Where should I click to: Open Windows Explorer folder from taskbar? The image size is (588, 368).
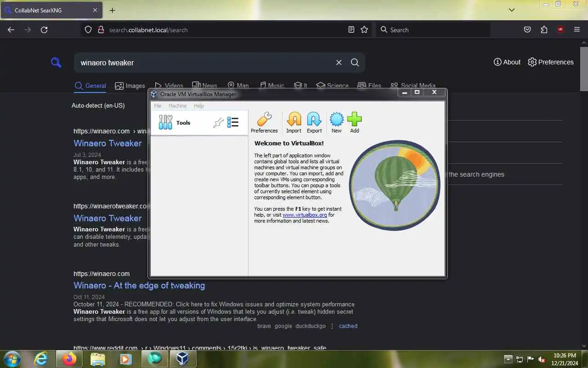[x=98, y=359]
